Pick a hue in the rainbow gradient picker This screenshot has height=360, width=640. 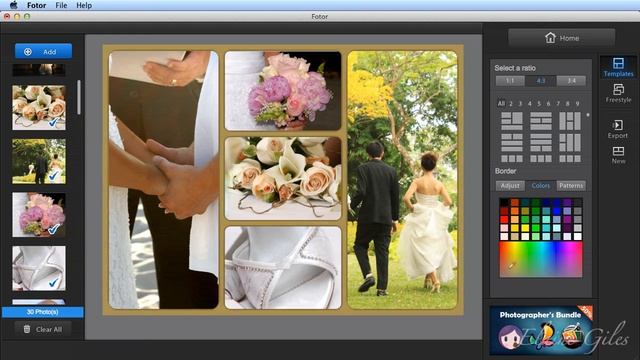tap(541, 260)
